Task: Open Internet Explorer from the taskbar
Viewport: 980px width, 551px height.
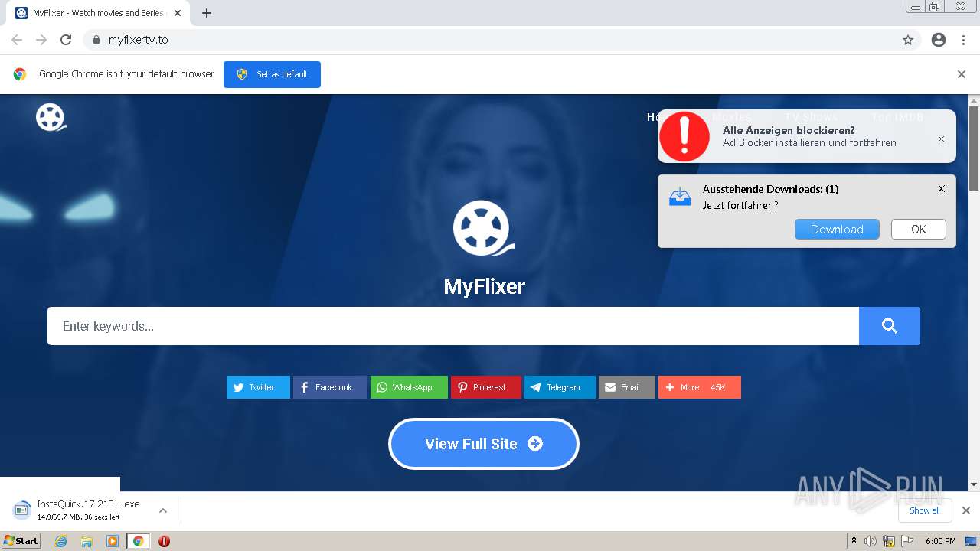Action: 61,541
